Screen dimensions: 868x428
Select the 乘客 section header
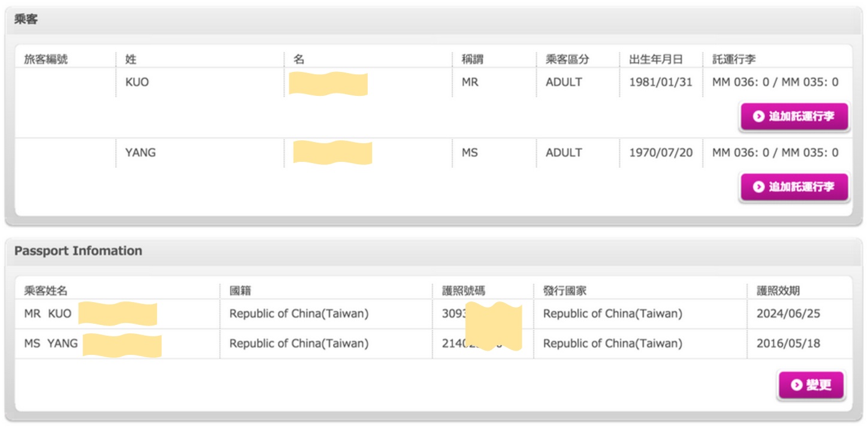(26, 19)
